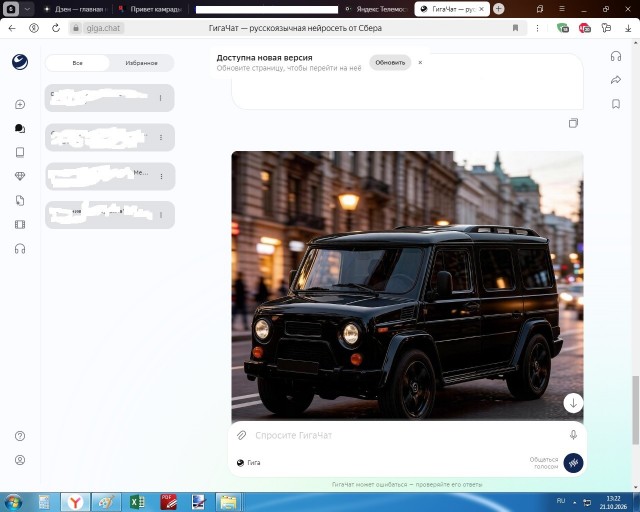Switch to the Привет камрады tab

[151, 9]
